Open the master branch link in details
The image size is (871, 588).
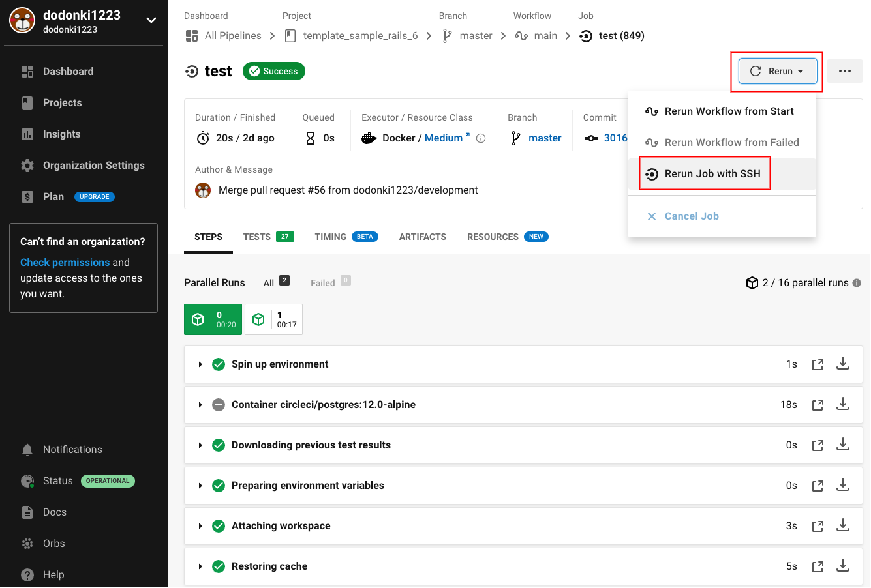(545, 138)
